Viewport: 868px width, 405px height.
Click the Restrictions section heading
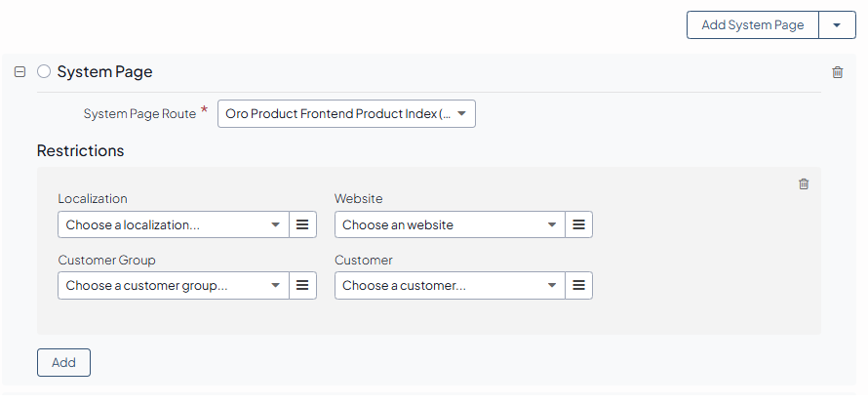click(80, 151)
